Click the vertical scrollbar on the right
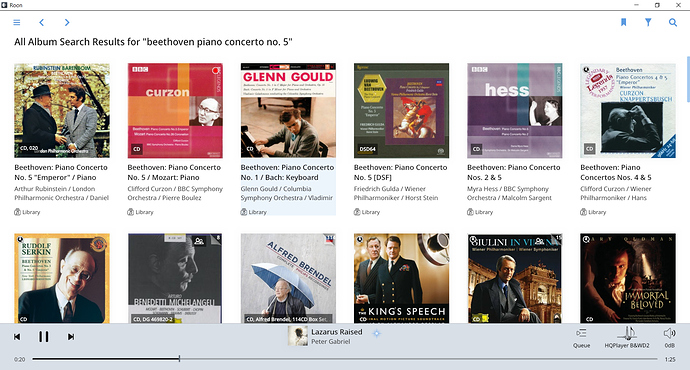This screenshot has width=690, height=370. coord(688,79)
